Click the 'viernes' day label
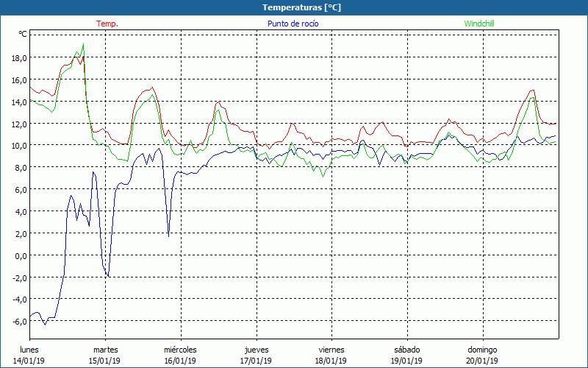 331,350
